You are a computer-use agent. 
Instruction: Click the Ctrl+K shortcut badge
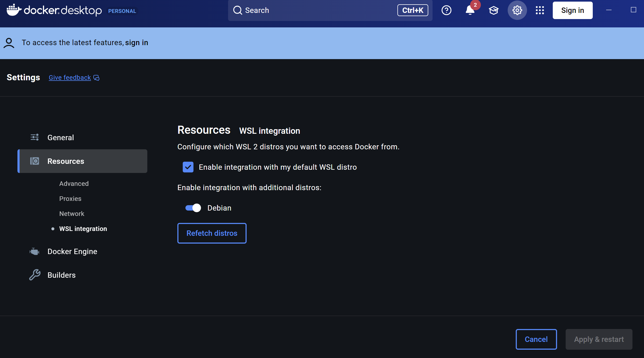click(x=413, y=10)
